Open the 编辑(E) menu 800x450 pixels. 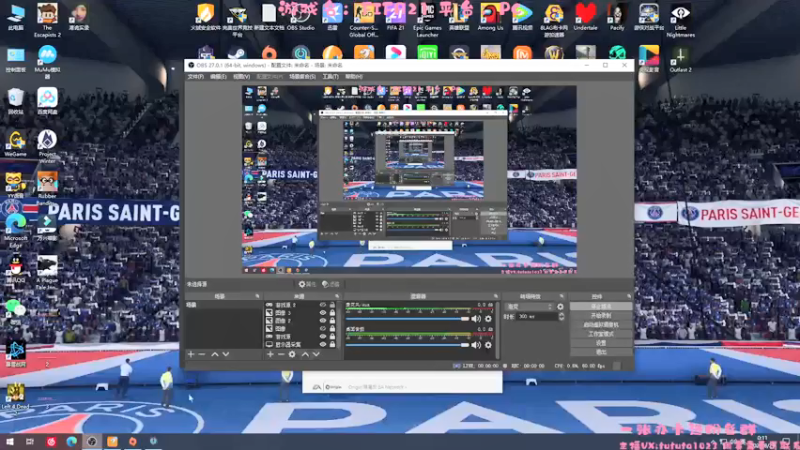(218, 77)
